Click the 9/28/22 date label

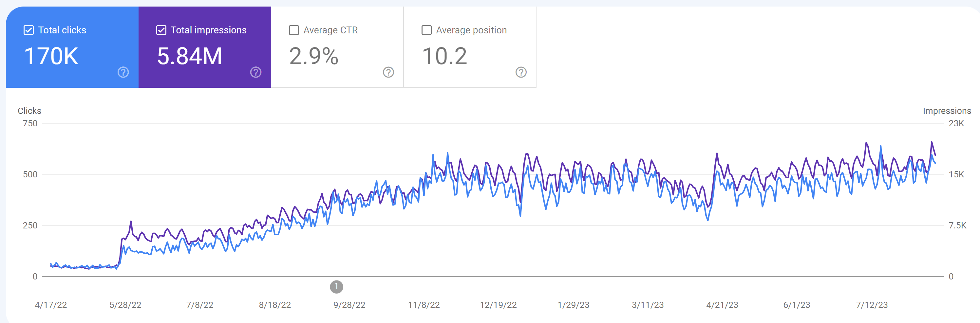[349, 305]
